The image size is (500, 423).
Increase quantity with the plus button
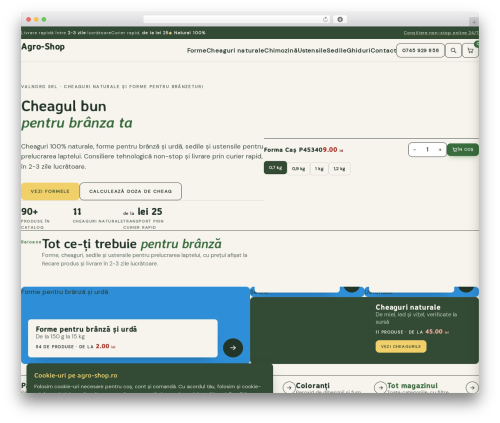(x=440, y=150)
